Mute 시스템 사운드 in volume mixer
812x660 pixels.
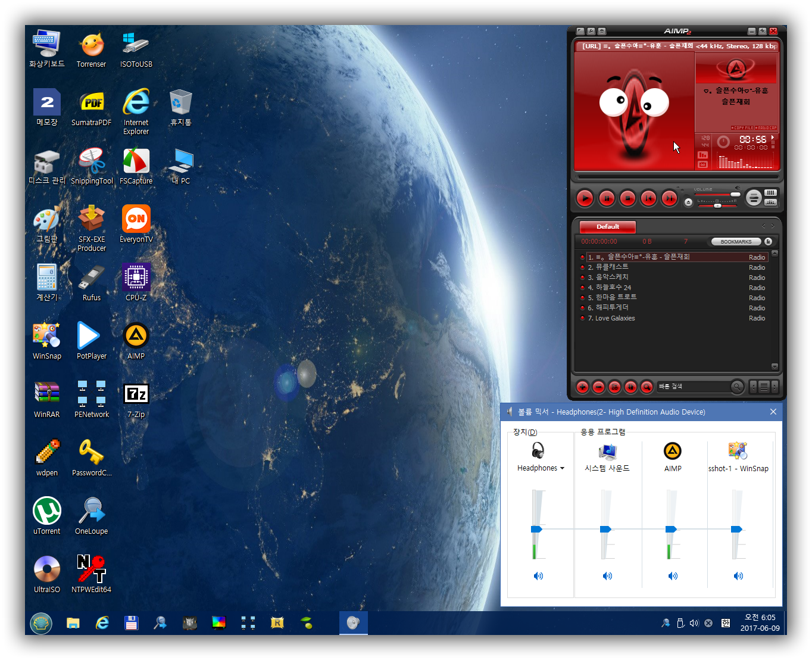[x=607, y=576]
